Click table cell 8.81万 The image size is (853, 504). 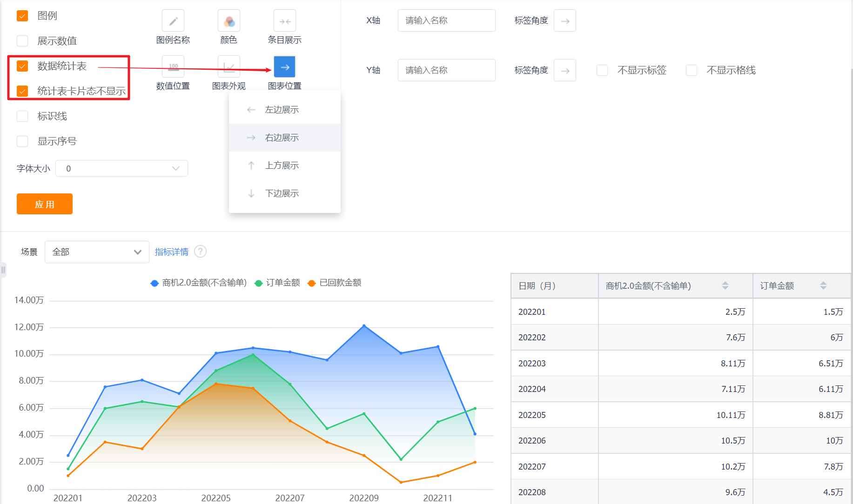[x=802, y=415]
